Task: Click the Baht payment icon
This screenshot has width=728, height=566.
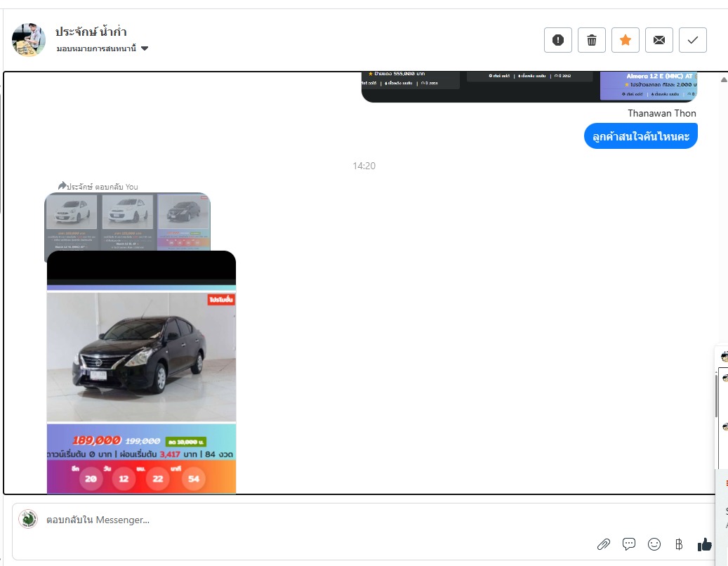Action: coord(679,544)
